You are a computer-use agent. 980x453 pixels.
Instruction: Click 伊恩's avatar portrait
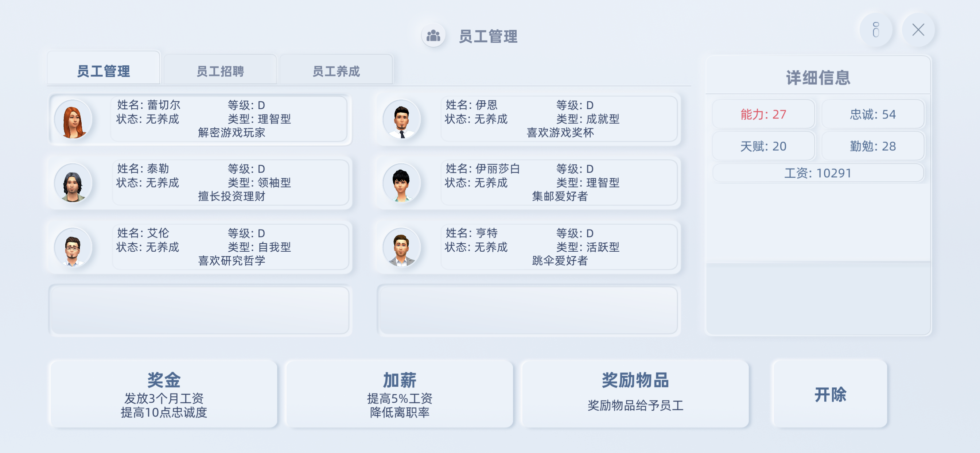pyautogui.click(x=401, y=120)
